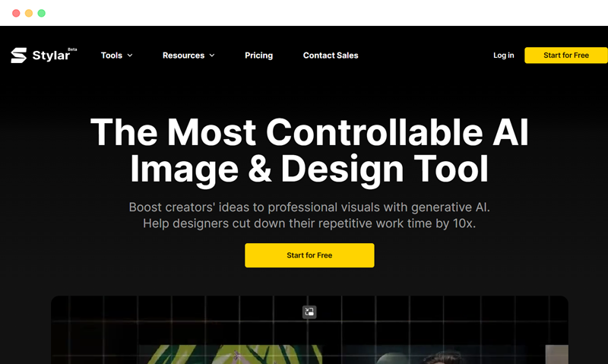Click the picture-in-picture icon on the preview
Image resolution: width=608 pixels, height=364 pixels.
pos(309,312)
